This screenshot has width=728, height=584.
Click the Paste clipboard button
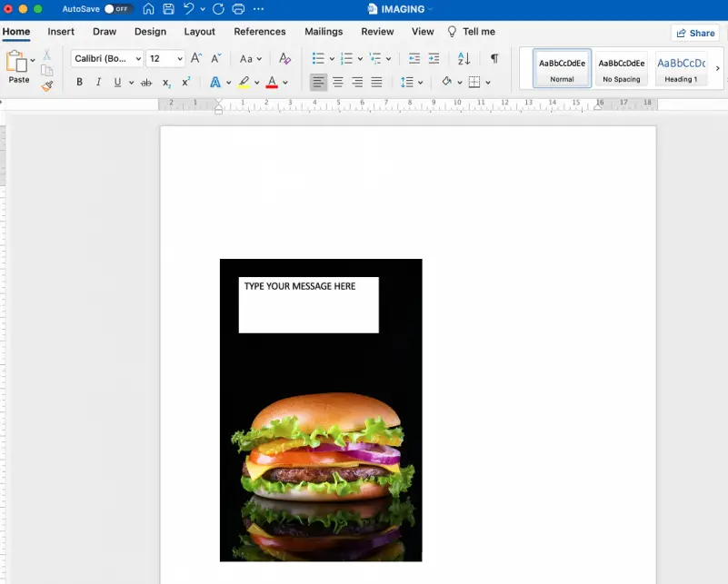16,66
